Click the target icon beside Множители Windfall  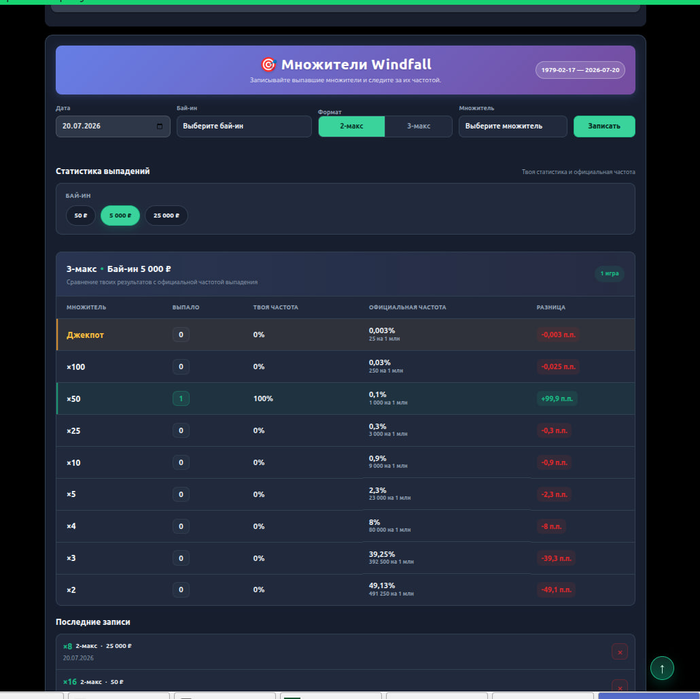pos(268,65)
